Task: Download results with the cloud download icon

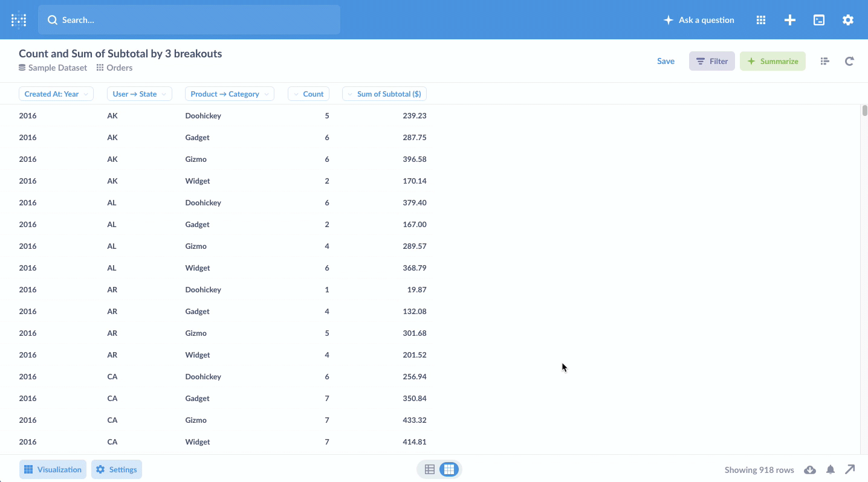Action: point(810,469)
